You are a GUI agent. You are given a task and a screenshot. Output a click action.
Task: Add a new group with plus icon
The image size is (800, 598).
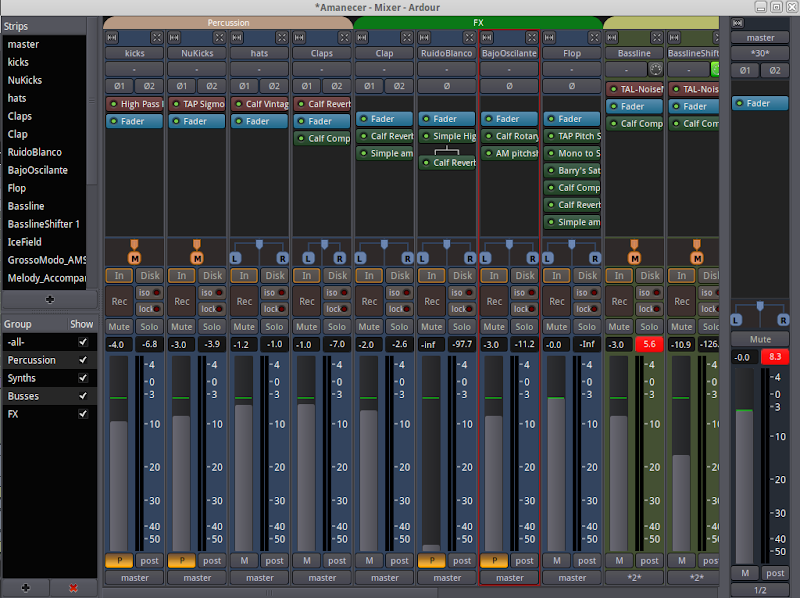[26, 588]
